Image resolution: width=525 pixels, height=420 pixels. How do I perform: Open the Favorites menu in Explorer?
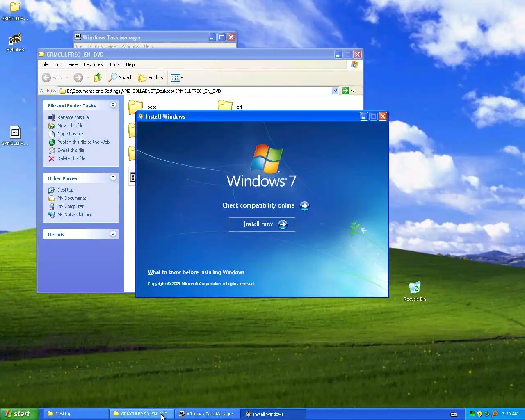[94, 64]
